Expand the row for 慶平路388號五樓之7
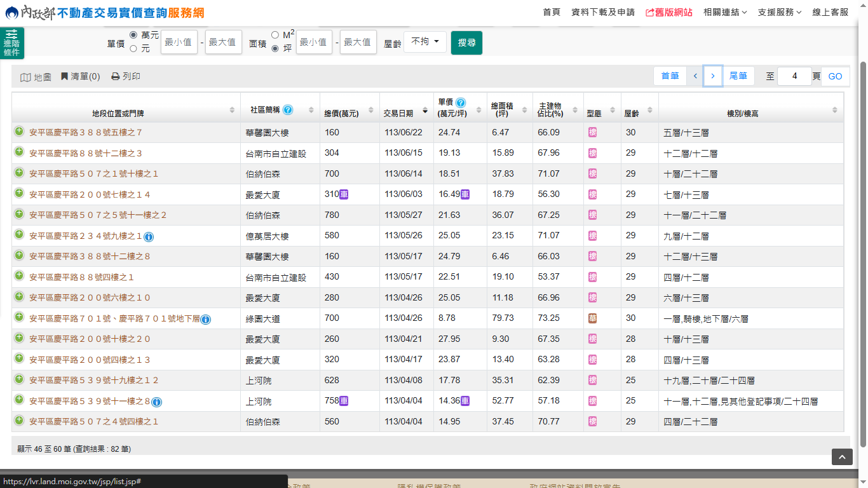Image resolution: width=868 pixels, height=488 pixels. tap(19, 132)
